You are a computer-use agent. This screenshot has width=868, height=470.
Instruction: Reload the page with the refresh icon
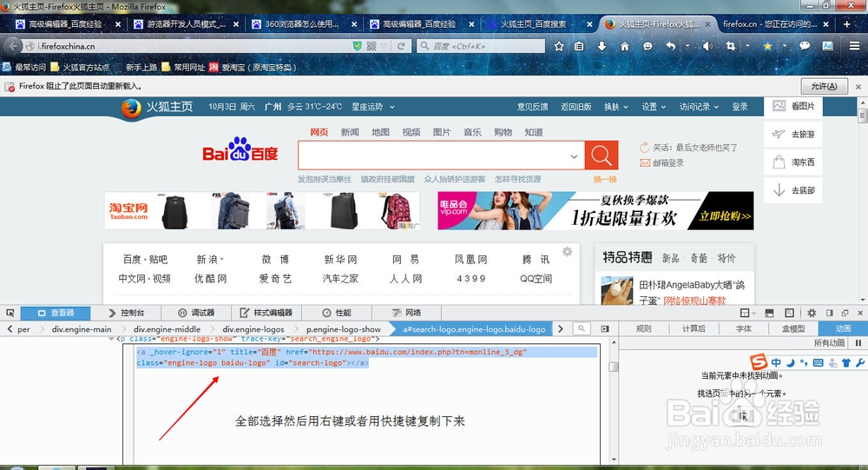[401, 47]
